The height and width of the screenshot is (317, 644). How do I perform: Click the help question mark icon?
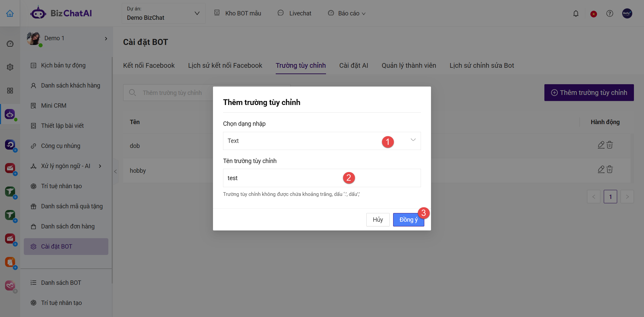coord(609,13)
